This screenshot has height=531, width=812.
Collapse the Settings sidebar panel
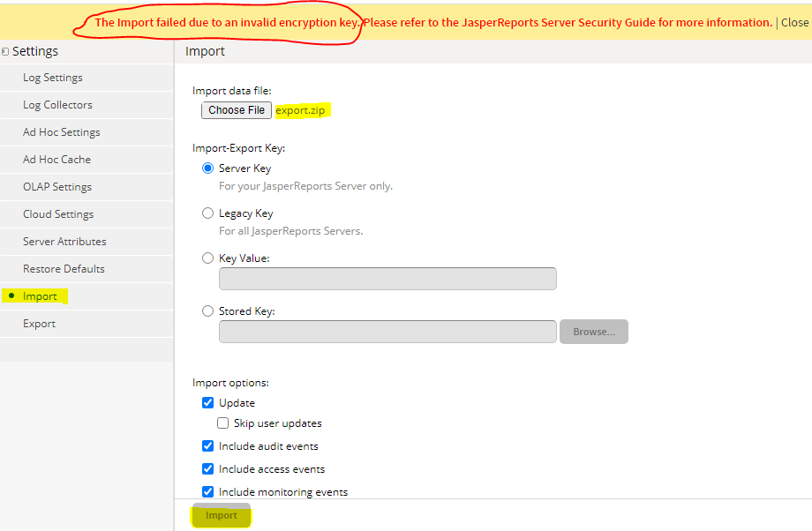pyautogui.click(x=5, y=51)
